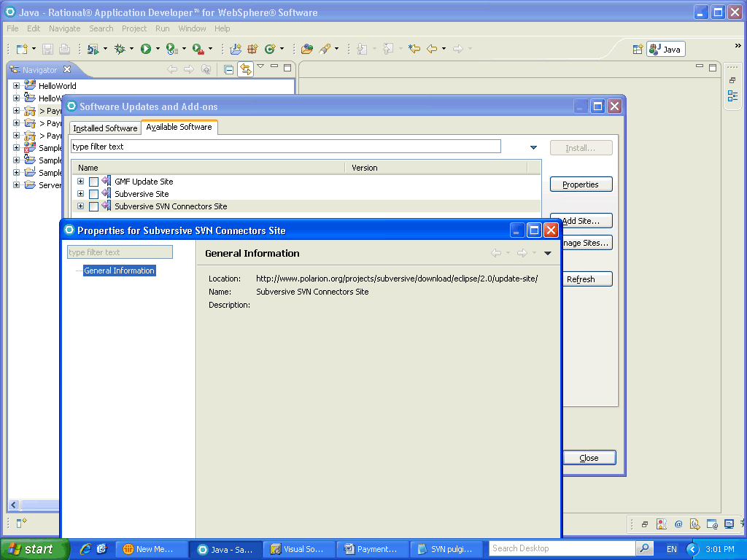Click the Search flashlight icon
This screenshot has height=560, width=747.
coord(325,49)
